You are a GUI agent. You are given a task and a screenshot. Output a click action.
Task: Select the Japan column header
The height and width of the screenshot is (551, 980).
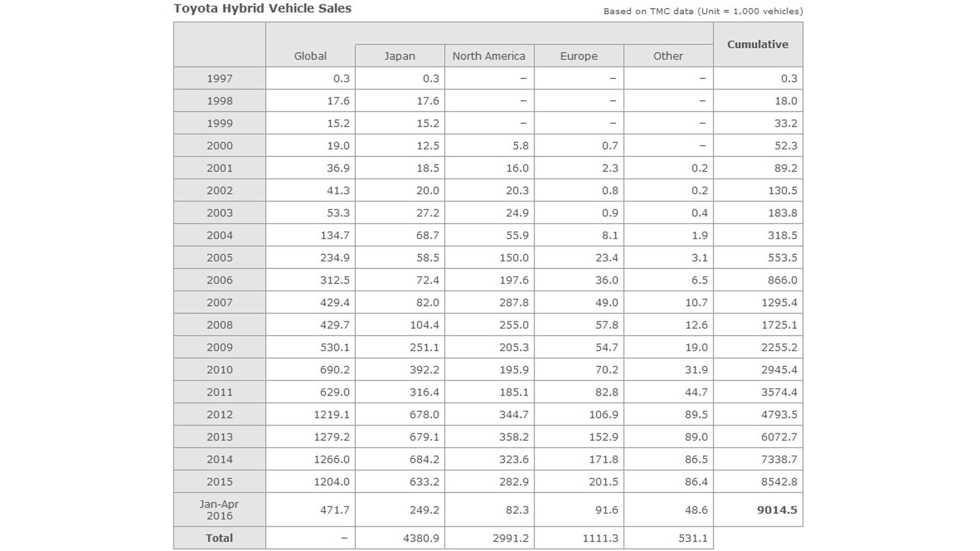click(x=399, y=56)
